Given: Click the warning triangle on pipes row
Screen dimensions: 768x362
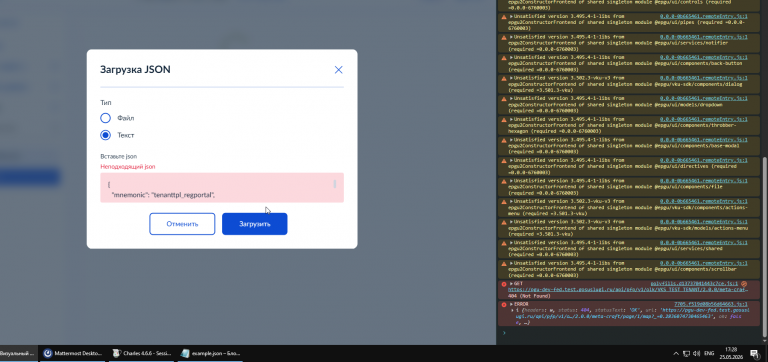Looking at the screenshot, I should click(504, 17).
